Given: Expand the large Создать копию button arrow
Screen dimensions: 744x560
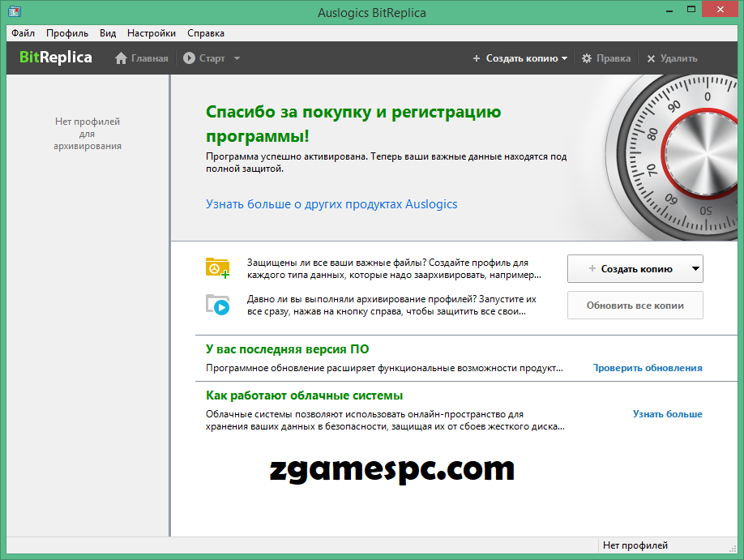Looking at the screenshot, I should pyautogui.click(x=695, y=268).
